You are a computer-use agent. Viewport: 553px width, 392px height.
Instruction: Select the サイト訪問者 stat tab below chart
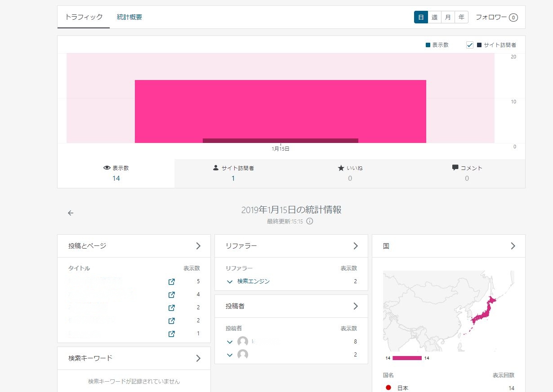click(x=233, y=173)
